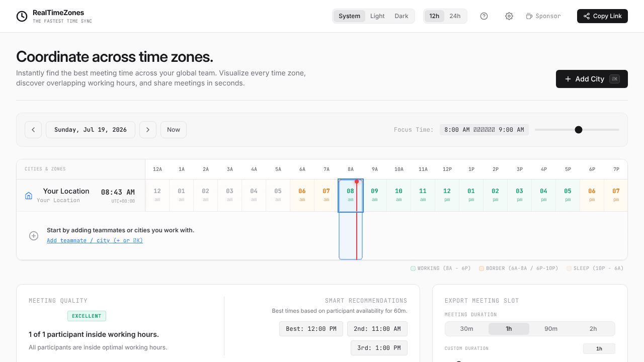The image size is (644, 362).
Task: Set meeting duration to 2h
Action: point(593,329)
